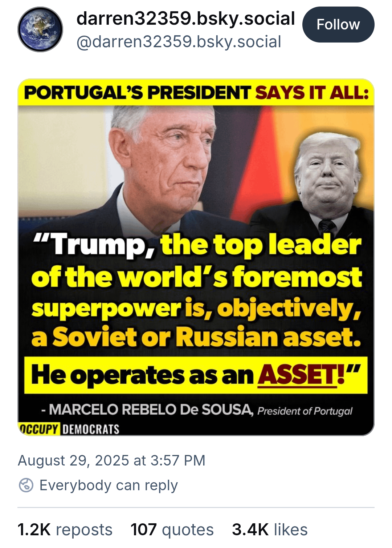
Task: Open the 107 quotes list
Action: point(172,529)
